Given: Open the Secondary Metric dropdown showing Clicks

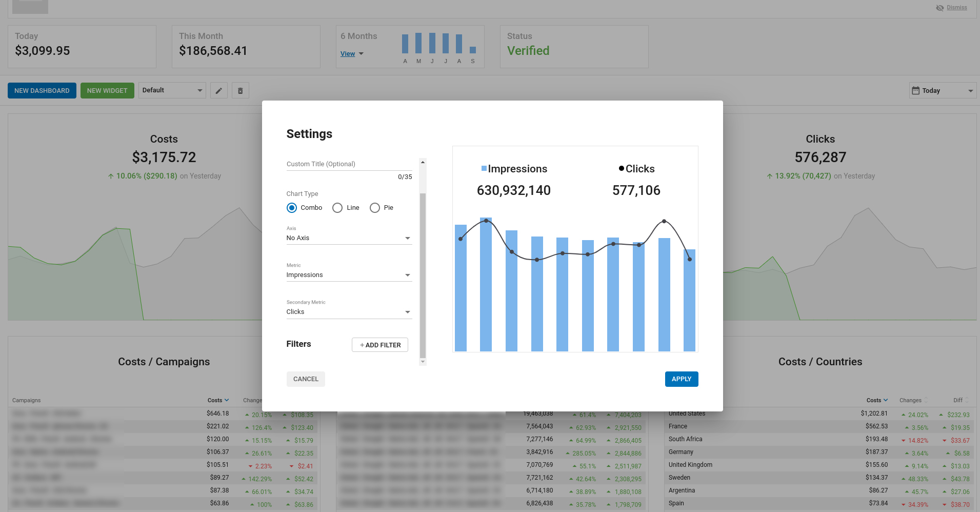Looking at the screenshot, I should coord(349,312).
